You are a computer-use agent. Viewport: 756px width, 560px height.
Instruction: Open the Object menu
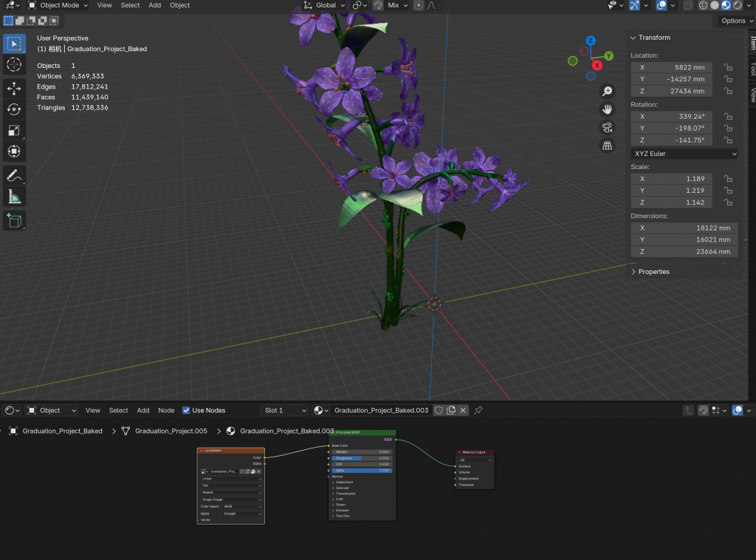[x=180, y=5]
